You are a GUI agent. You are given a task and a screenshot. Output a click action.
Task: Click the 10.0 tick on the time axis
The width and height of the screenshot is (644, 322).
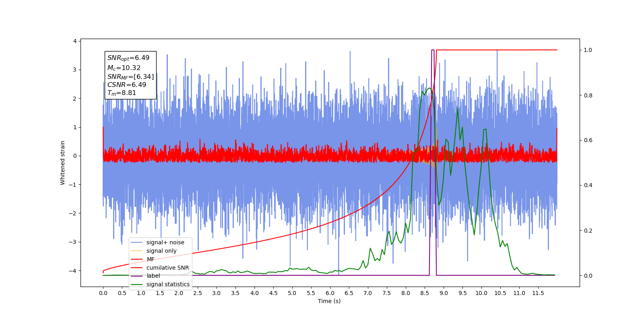click(x=481, y=293)
